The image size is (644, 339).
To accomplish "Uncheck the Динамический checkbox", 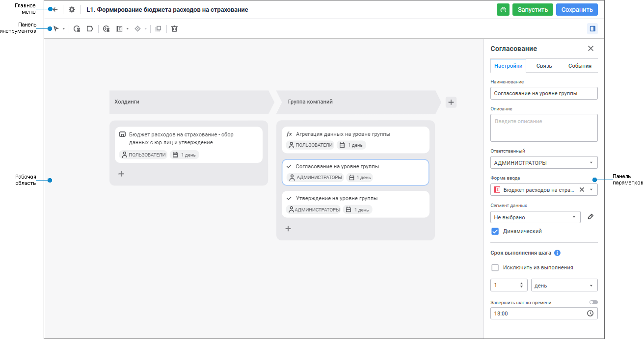I will [495, 232].
